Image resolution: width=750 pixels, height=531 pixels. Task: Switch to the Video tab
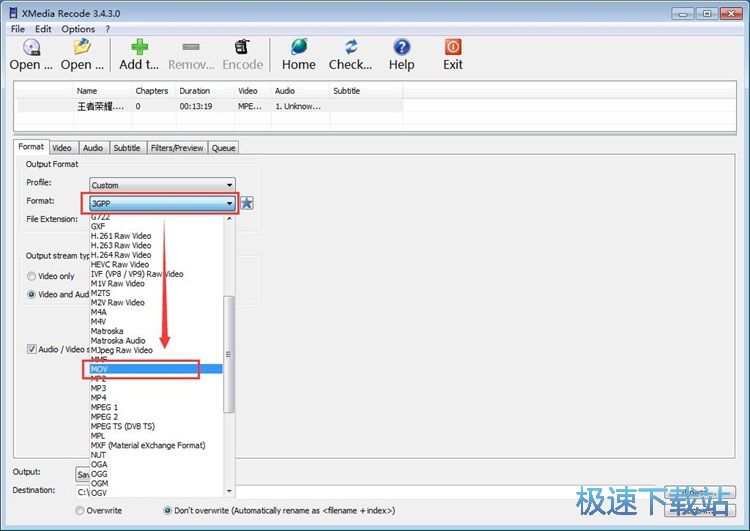pos(62,148)
